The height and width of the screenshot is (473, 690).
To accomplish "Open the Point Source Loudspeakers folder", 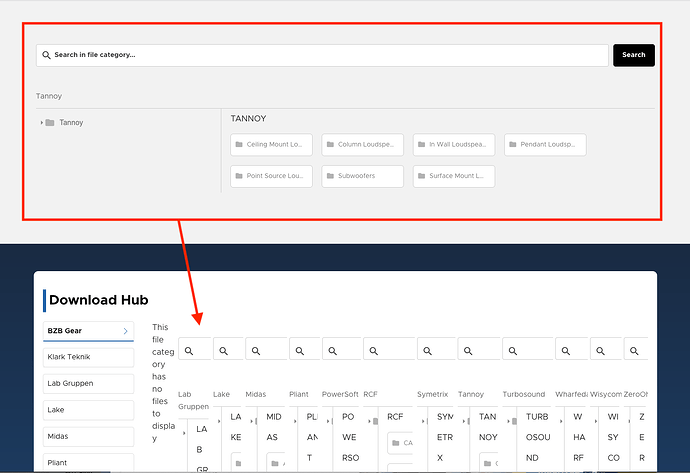I will [x=271, y=176].
